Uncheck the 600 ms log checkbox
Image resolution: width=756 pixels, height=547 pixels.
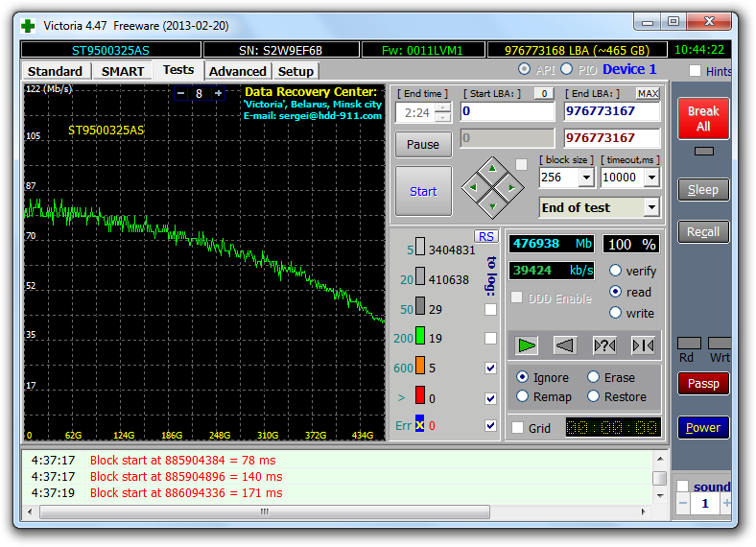coord(491,368)
